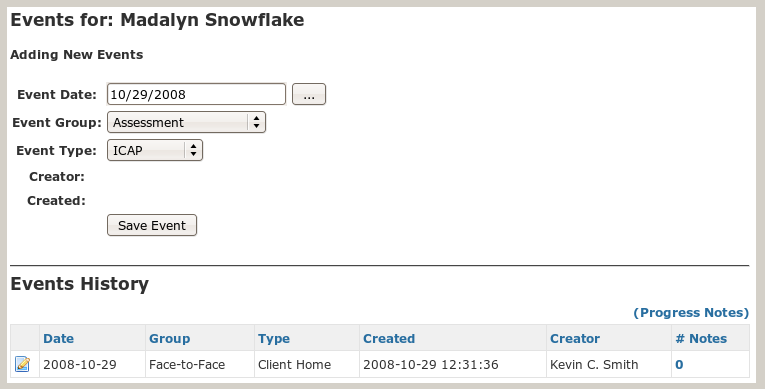The height and width of the screenshot is (389, 765).
Task: Open the Event Group dropdown showing Assessment
Action: click(x=186, y=123)
